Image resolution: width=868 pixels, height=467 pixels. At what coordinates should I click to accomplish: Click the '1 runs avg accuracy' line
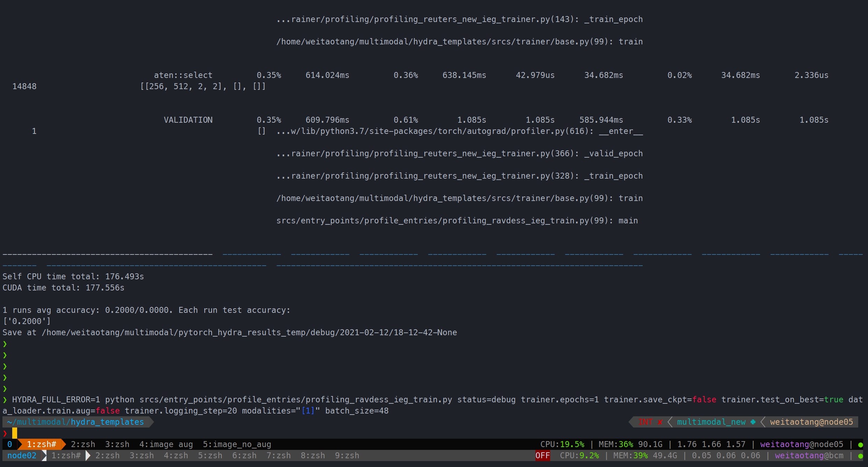tap(147, 310)
